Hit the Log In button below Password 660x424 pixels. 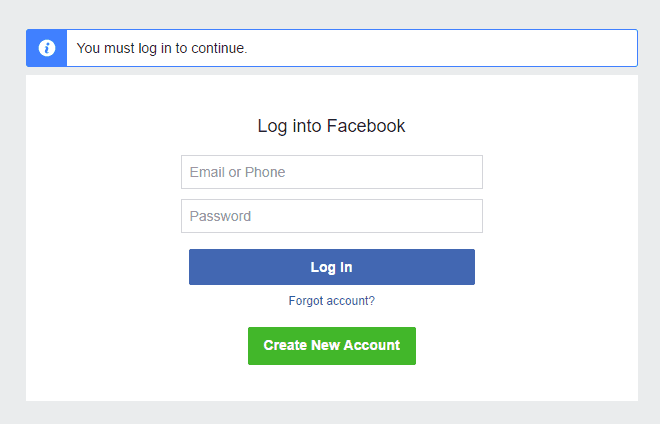(331, 267)
